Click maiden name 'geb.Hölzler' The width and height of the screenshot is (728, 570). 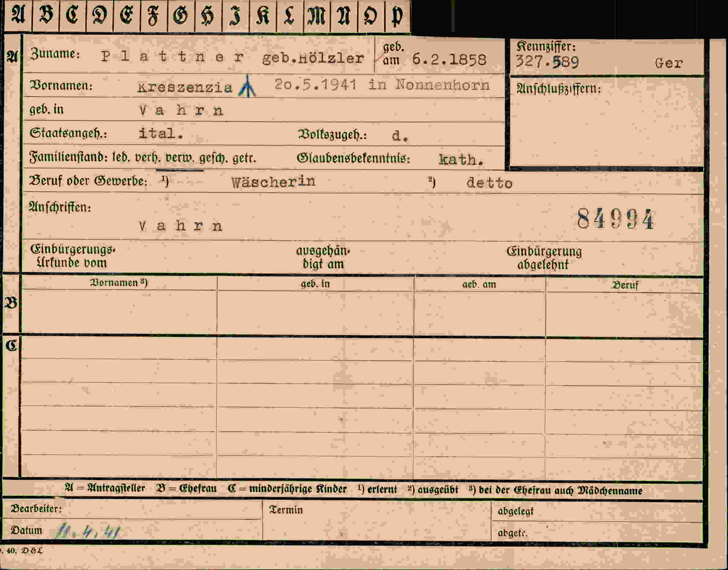(x=313, y=58)
